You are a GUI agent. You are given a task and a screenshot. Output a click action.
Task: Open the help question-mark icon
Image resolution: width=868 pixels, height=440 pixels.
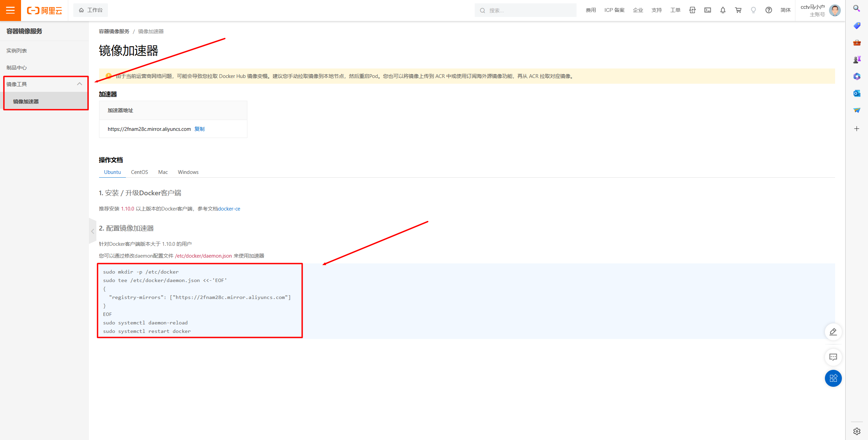coord(769,10)
